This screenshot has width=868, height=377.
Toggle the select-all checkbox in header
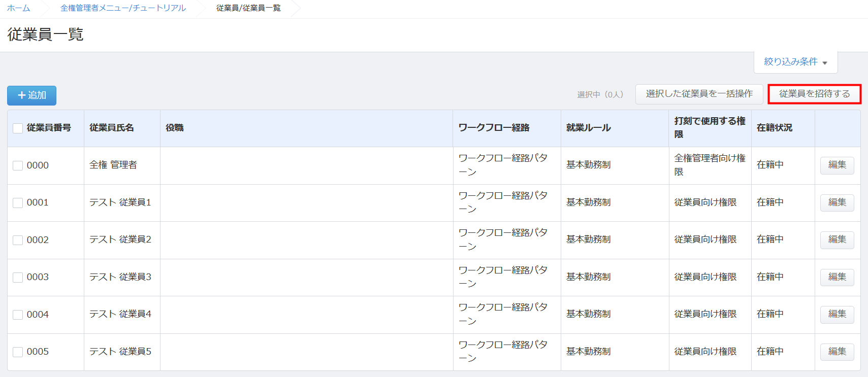click(x=18, y=128)
